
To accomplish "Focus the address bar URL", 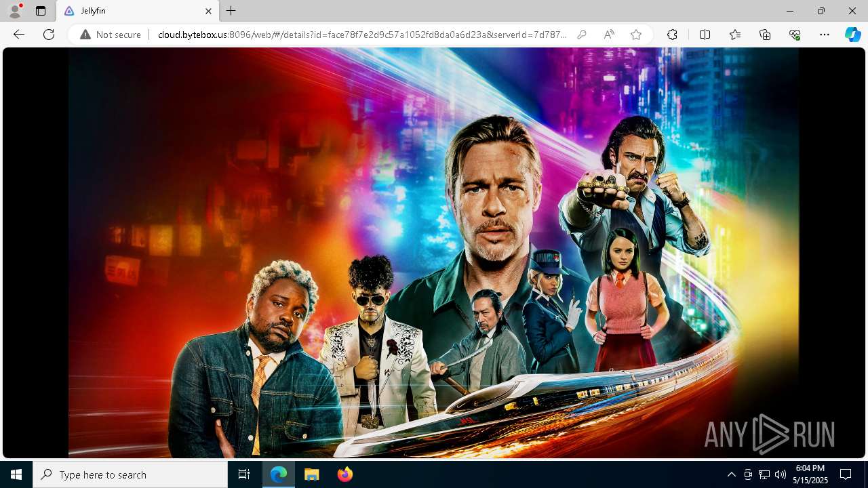I will click(362, 35).
